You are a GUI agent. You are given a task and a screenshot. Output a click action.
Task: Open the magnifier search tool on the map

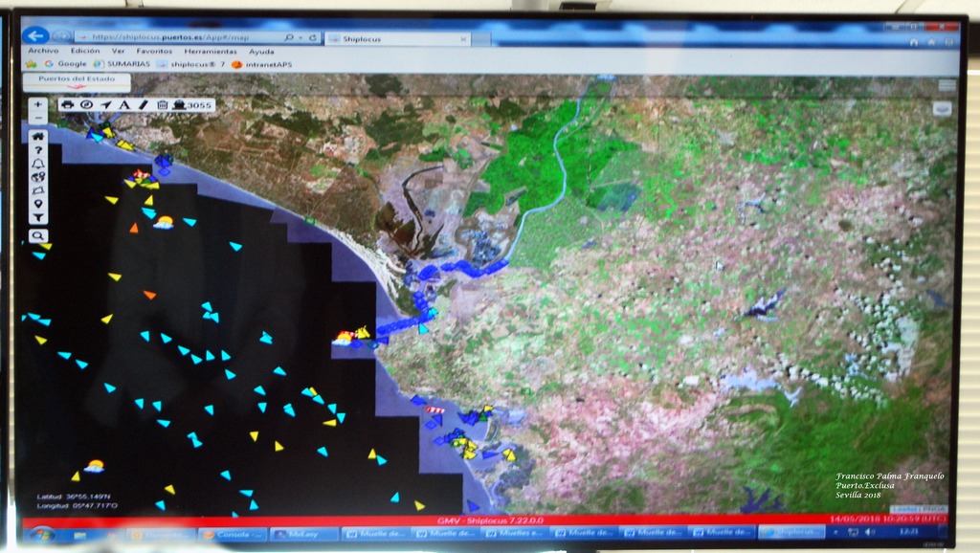[37, 235]
